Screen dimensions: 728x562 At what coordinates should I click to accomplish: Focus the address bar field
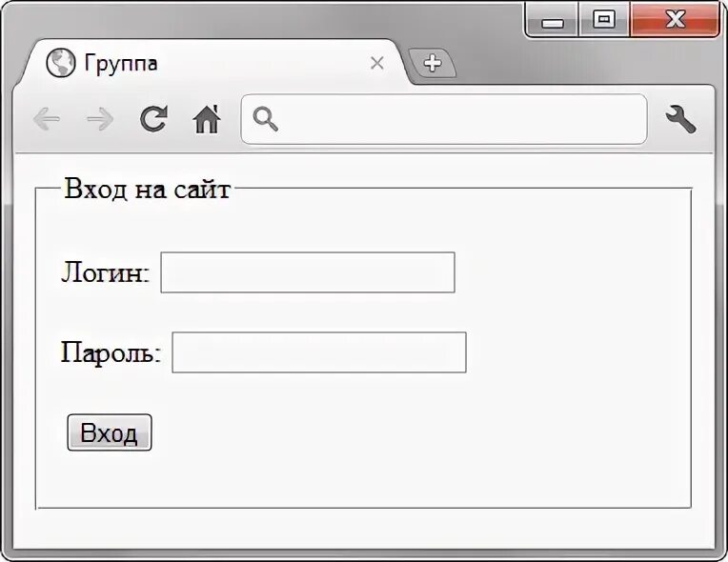457,119
